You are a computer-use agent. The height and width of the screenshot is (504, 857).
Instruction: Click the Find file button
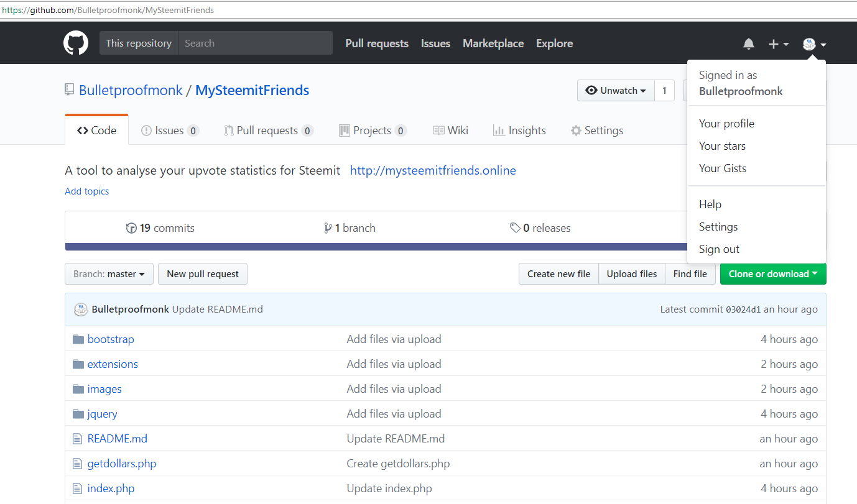point(690,274)
